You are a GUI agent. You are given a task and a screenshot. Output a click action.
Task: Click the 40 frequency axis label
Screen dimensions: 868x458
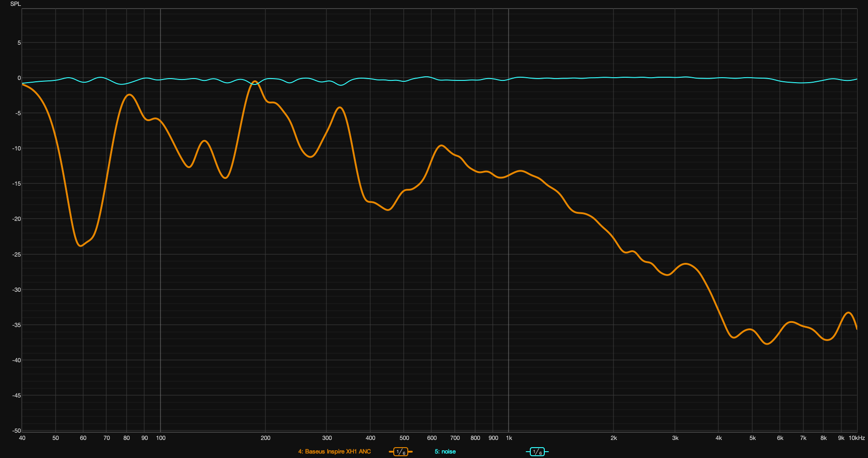tap(22, 438)
